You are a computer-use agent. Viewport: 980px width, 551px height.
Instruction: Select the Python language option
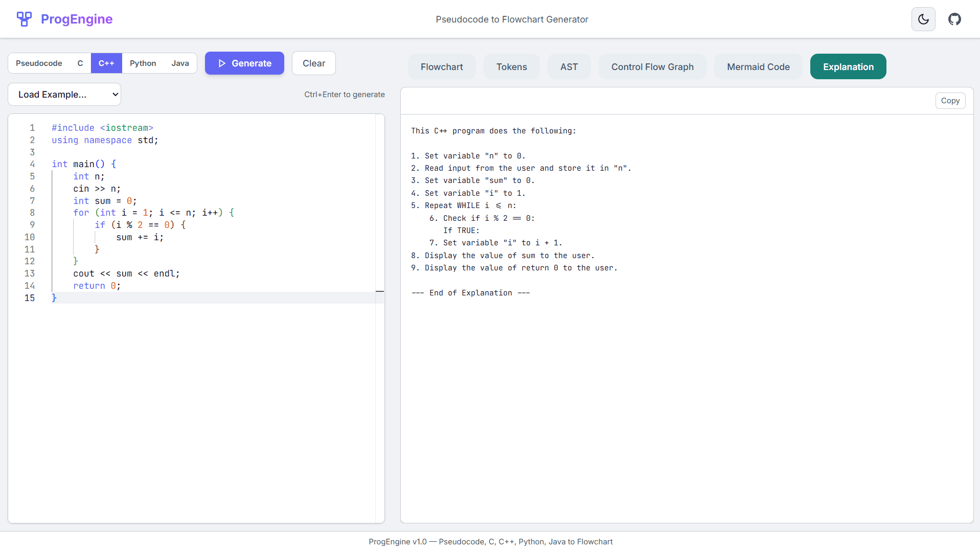tap(143, 63)
